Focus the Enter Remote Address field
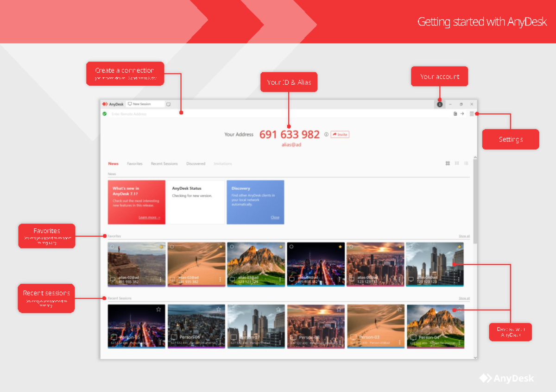556x392 pixels. coord(280,114)
